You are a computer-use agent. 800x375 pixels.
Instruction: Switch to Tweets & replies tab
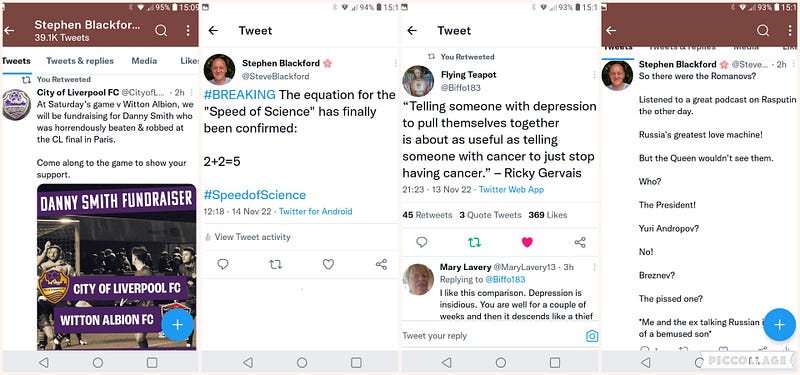click(80, 61)
